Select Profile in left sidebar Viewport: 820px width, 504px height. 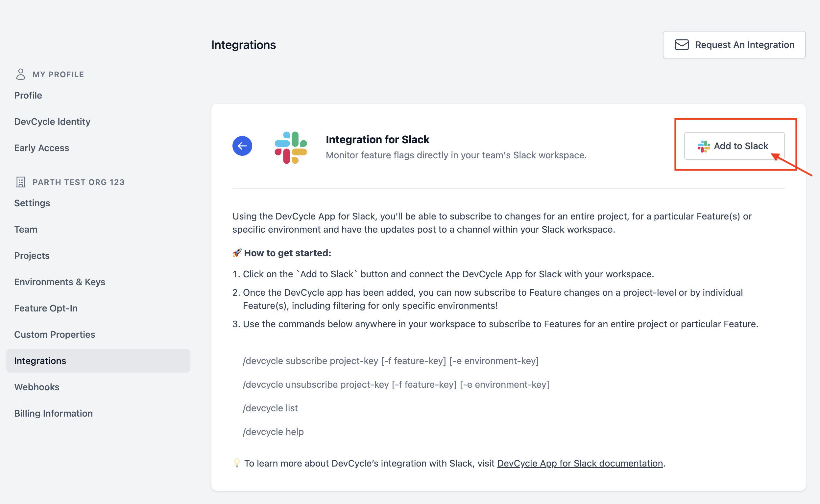pyautogui.click(x=28, y=94)
